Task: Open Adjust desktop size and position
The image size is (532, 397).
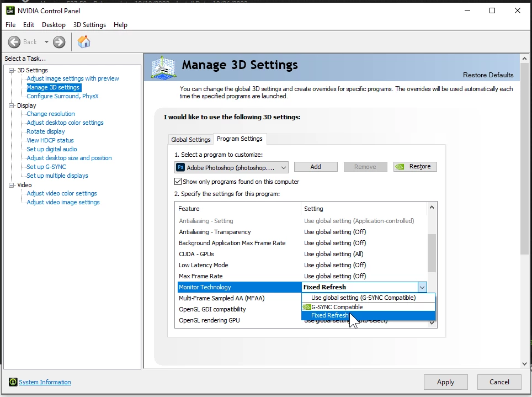Action: [69, 158]
